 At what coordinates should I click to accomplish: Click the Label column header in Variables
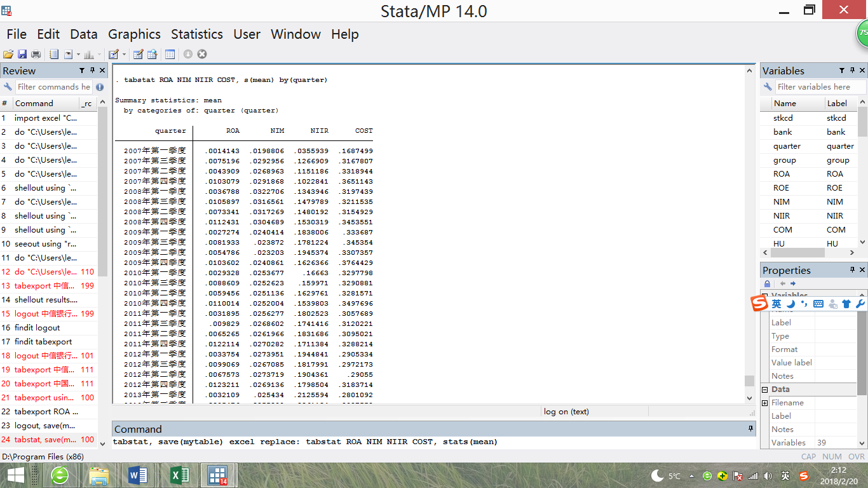841,104
